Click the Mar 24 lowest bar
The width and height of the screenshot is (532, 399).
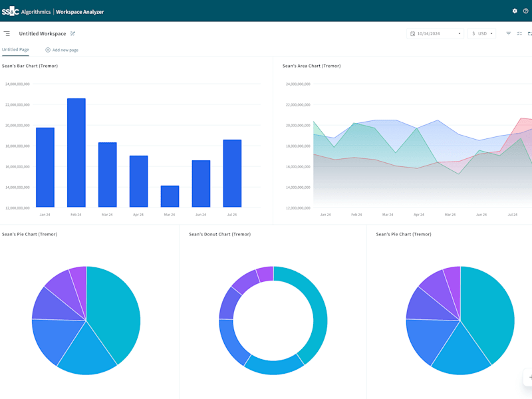170,196
